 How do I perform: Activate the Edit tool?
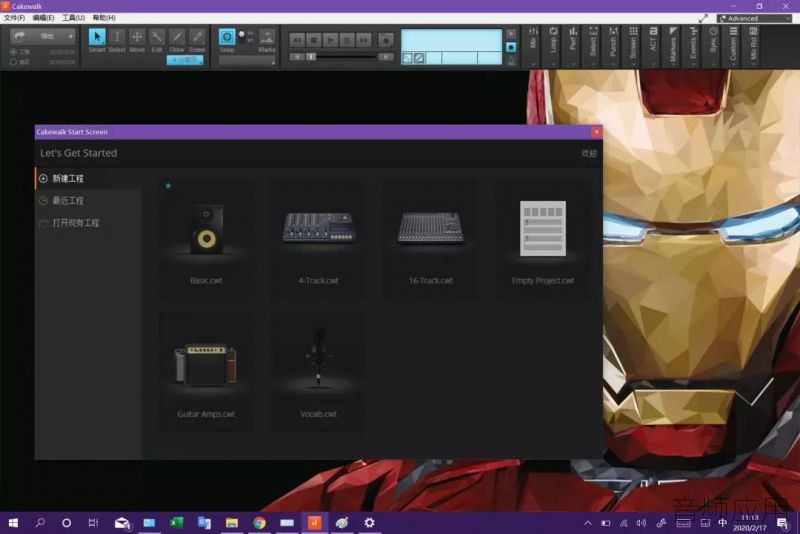(157, 40)
